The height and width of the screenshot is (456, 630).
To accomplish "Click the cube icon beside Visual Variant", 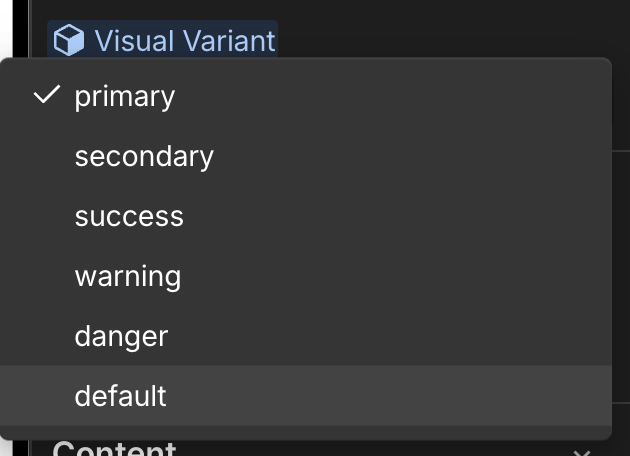I will pyautogui.click(x=69, y=41).
